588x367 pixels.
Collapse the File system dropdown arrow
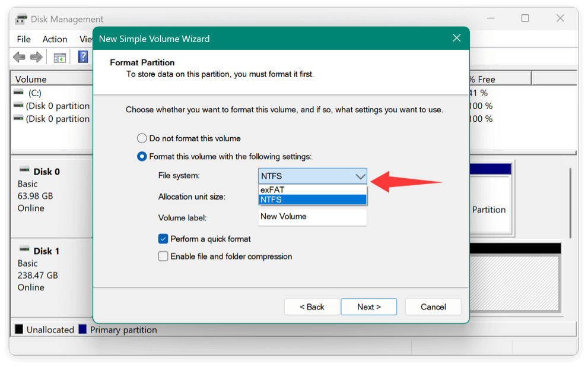point(360,176)
